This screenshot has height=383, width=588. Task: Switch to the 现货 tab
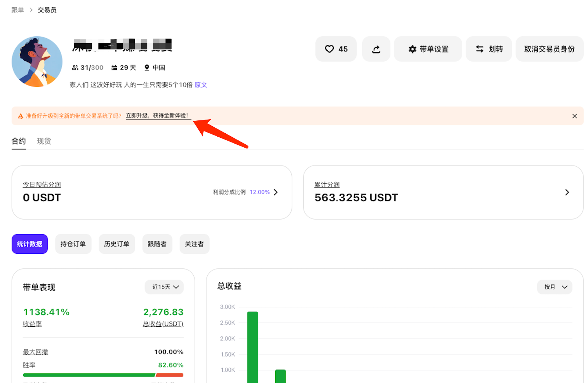(44, 141)
